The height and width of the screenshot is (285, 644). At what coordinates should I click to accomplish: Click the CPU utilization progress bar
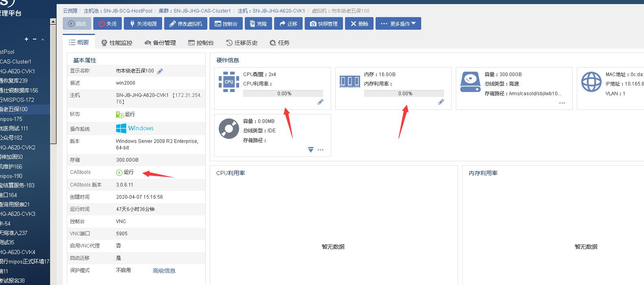point(283,94)
